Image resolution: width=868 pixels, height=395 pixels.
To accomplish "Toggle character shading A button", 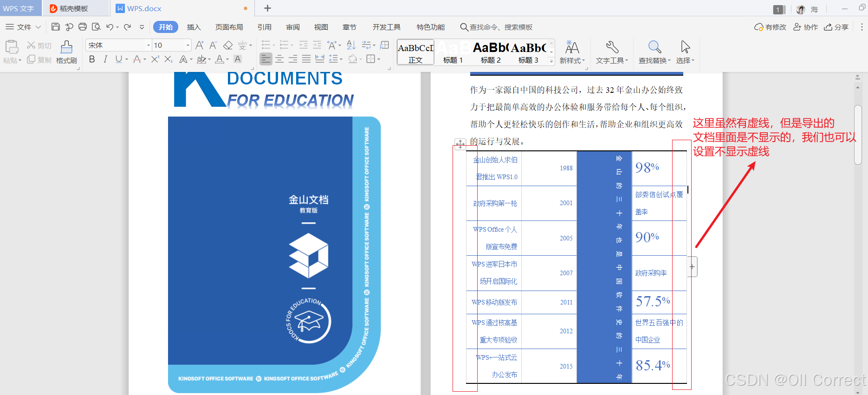I will coord(238,59).
